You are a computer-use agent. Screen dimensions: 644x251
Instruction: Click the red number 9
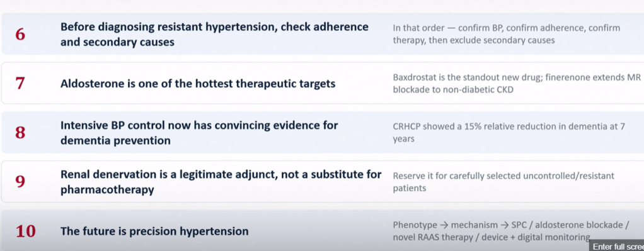click(21, 182)
